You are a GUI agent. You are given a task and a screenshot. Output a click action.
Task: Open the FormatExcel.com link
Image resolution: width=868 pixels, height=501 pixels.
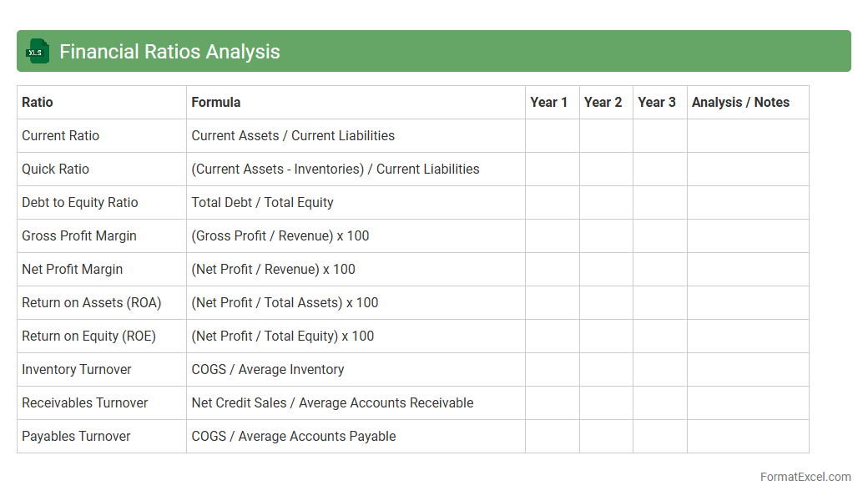pyautogui.click(x=805, y=477)
